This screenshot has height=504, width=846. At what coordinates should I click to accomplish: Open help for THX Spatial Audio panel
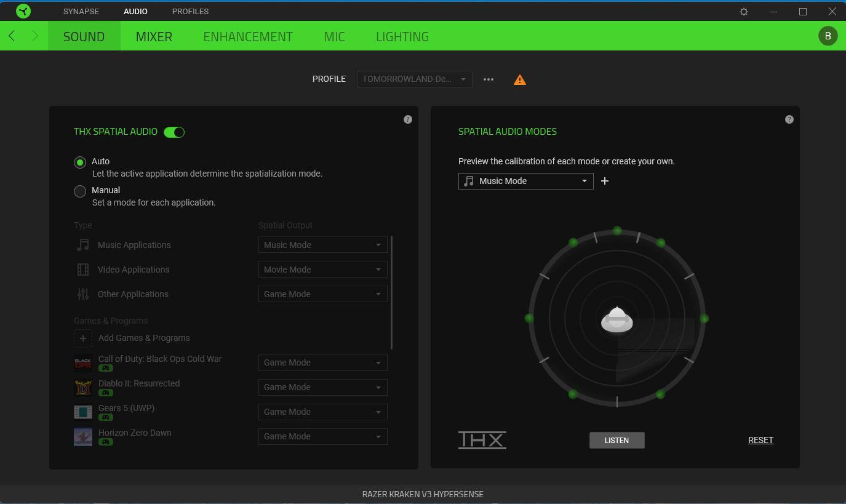408,119
